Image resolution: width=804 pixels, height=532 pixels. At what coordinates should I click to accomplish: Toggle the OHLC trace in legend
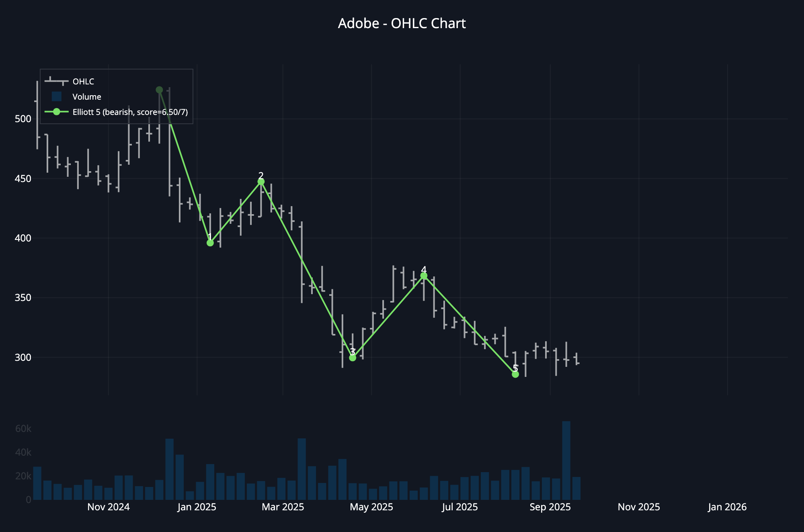[83, 82]
